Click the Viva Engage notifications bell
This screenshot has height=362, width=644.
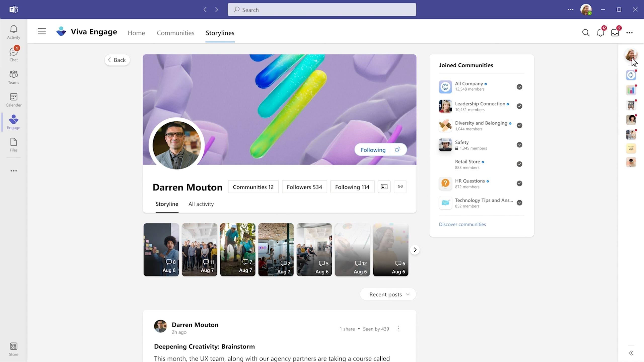coord(600,33)
